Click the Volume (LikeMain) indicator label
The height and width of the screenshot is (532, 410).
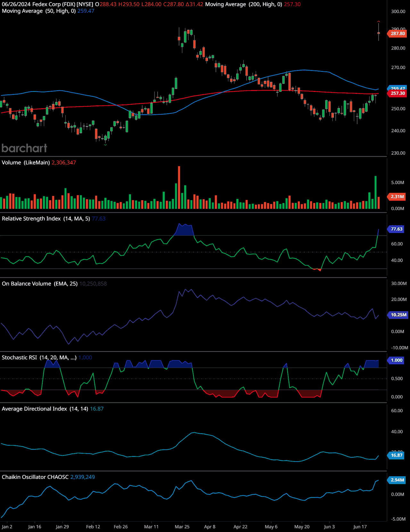pyautogui.click(x=26, y=162)
